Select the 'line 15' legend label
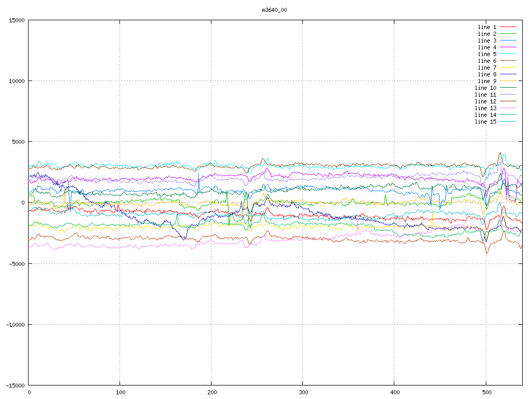The height and width of the screenshot is (399, 532). point(486,122)
